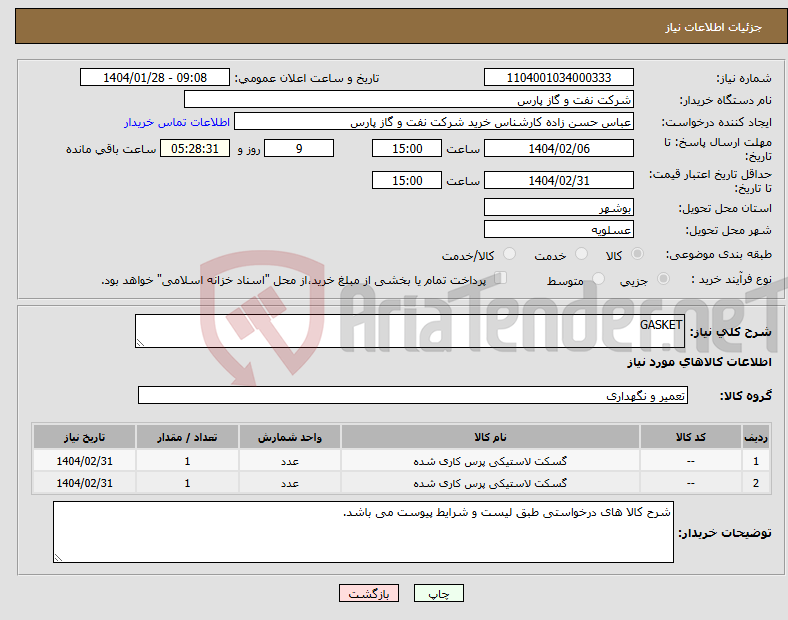Open اطلاعات تماس خریدار link

[x=177, y=122]
